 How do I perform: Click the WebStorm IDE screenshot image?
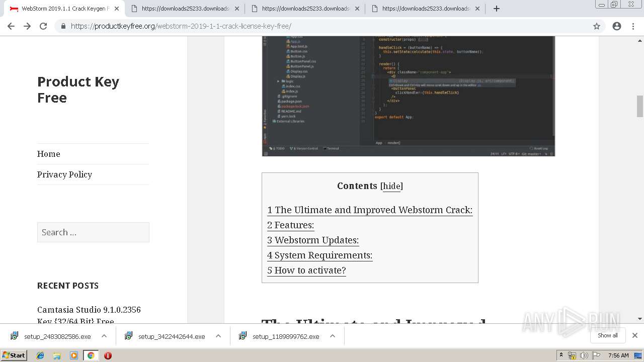[x=408, y=96]
